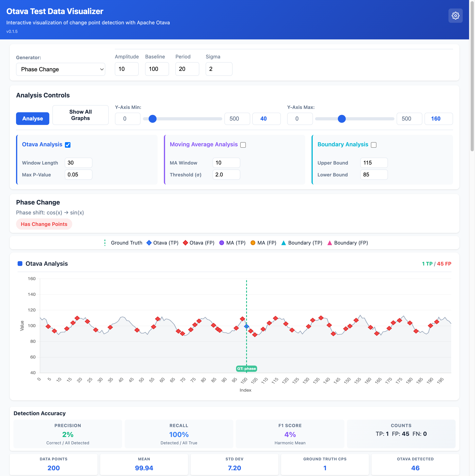This screenshot has width=475, height=476.
Task: Click the Std Dev value 7.20
Action: tap(234, 468)
